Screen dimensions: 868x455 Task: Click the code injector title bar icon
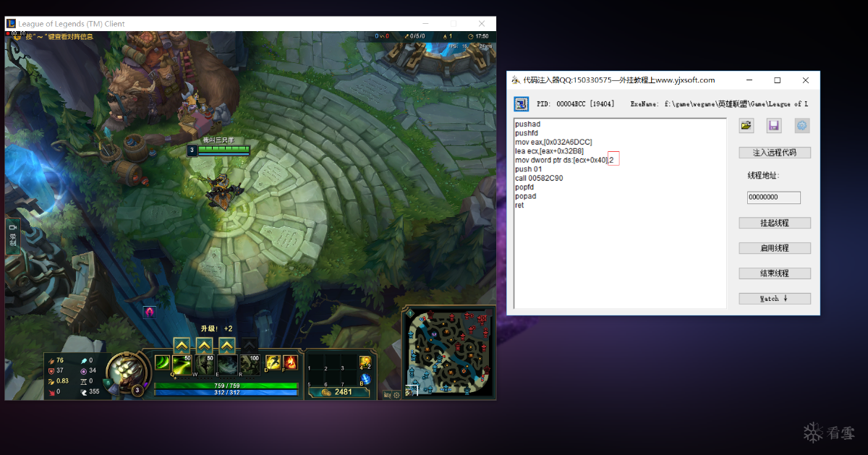[x=515, y=80]
